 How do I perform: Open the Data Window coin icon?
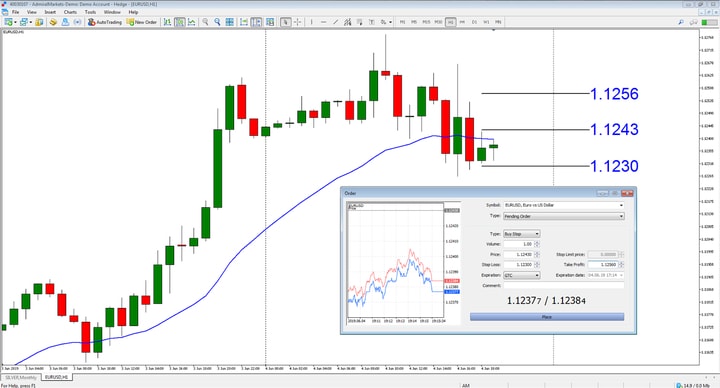pos(53,22)
